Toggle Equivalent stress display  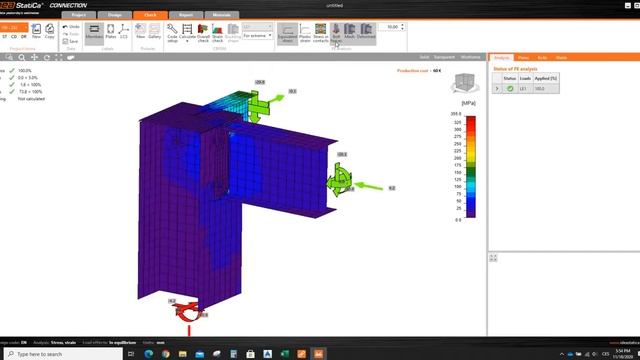click(x=287, y=33)
